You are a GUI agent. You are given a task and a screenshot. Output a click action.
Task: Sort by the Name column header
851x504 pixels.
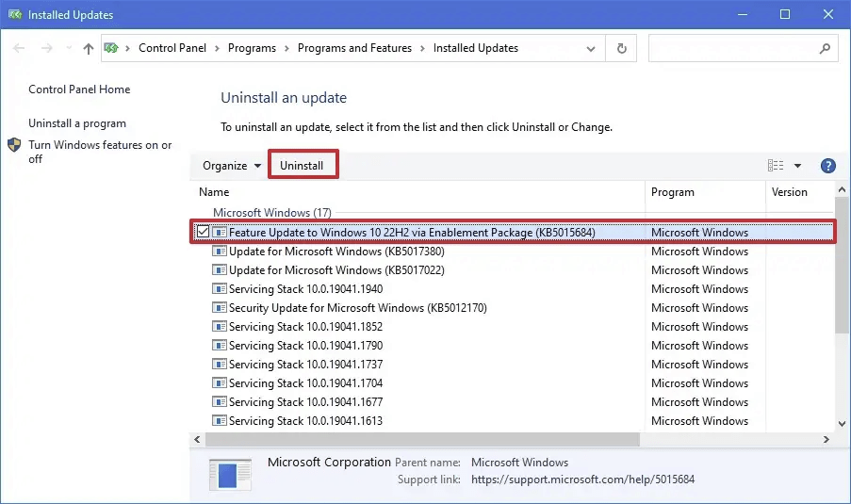click(214, 192)
